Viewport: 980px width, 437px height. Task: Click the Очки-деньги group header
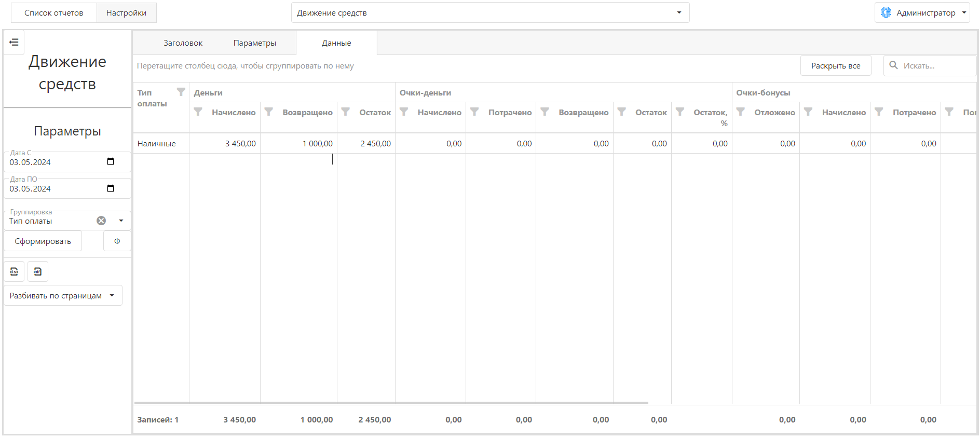pyautogui.click(x=425, y=93)
